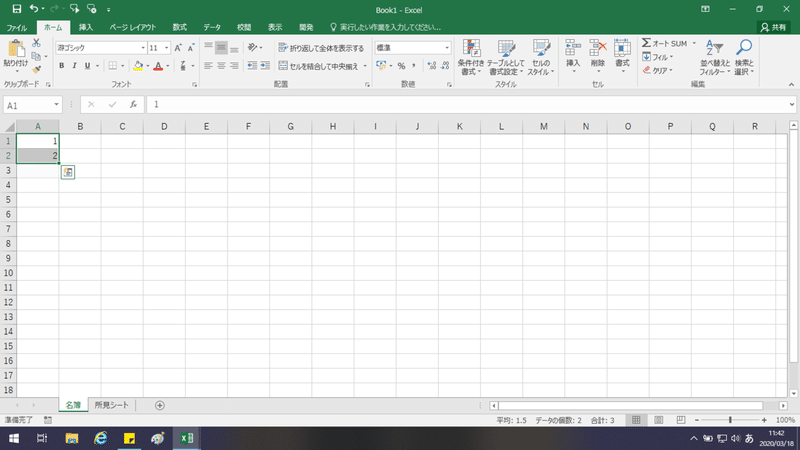The image size is (800, 450).
Task: Click the 共有 share button
Action: pyautogui.click(x=773, y=28)
